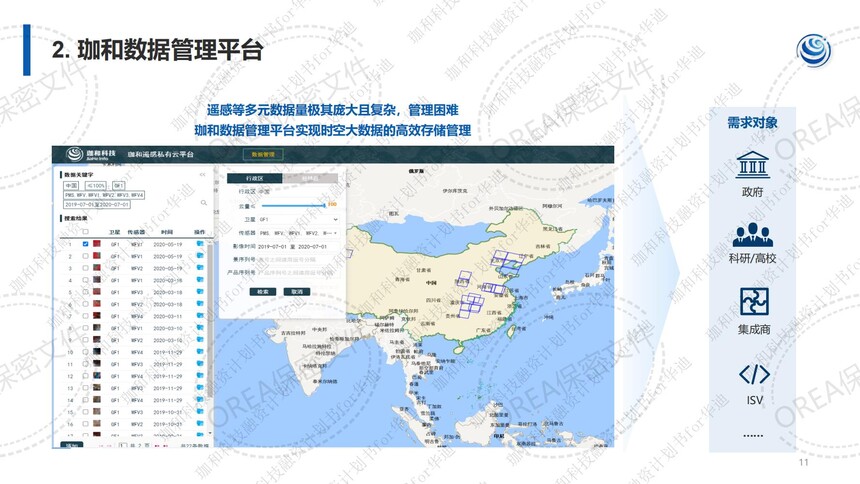This screenshot has width=860, height=484.
Task: Open the folder action icon for result row 5
Action: [x=200, y=292]
